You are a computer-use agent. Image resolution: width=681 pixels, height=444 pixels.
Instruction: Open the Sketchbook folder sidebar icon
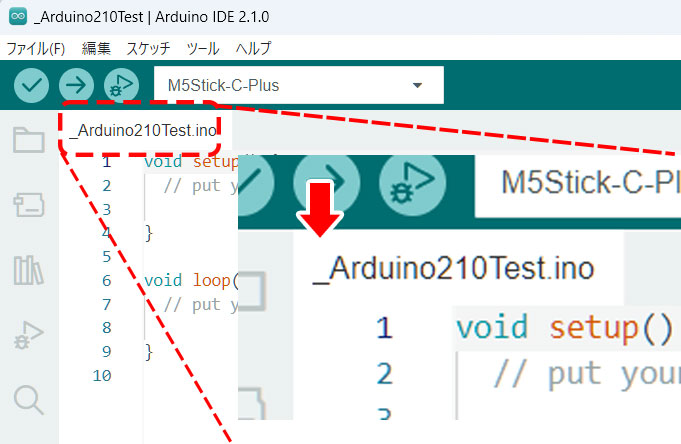(x=29, y=140)
